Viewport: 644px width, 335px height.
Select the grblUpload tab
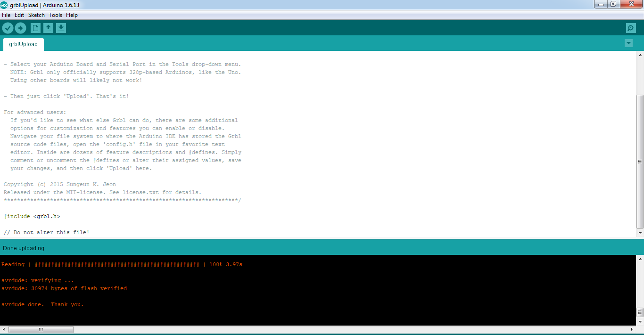pyautogui.click(x=24, y=44)
